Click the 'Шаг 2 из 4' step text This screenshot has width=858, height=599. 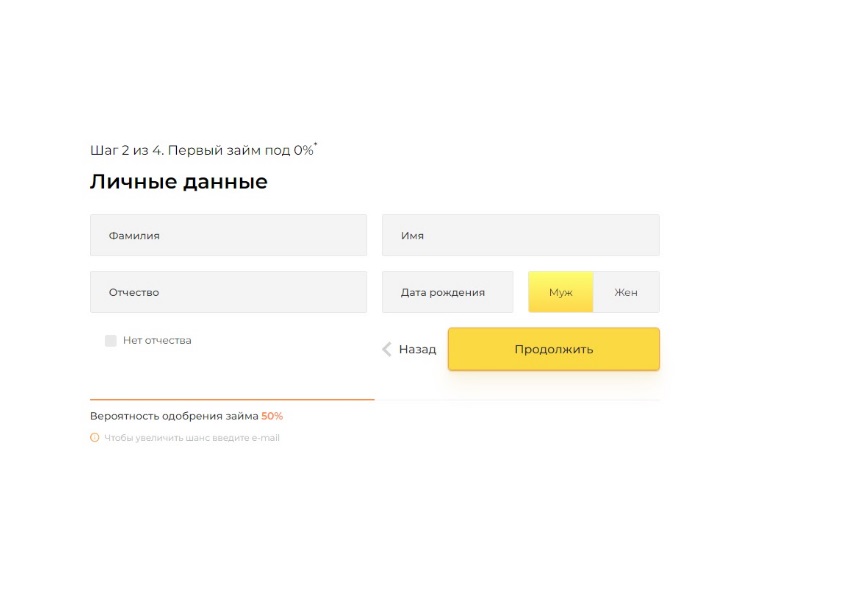tap(127, 150)
